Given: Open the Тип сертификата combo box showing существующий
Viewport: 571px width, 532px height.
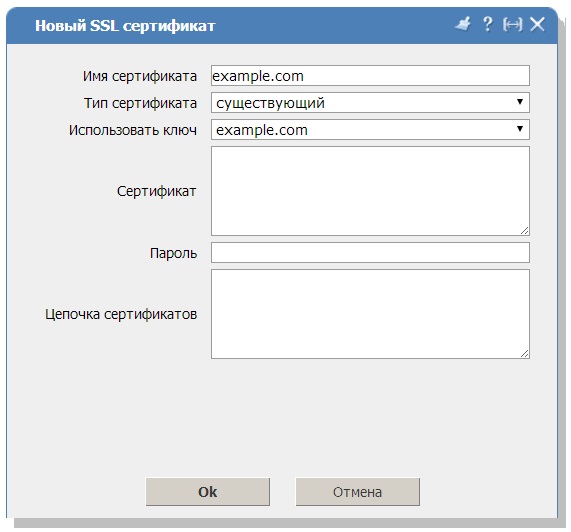Looking at the screenshot, I should (x=370, y=102).
